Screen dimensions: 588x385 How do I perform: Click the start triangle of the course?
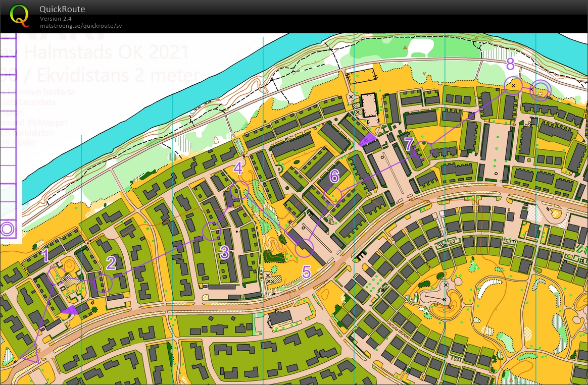(31, 355)
